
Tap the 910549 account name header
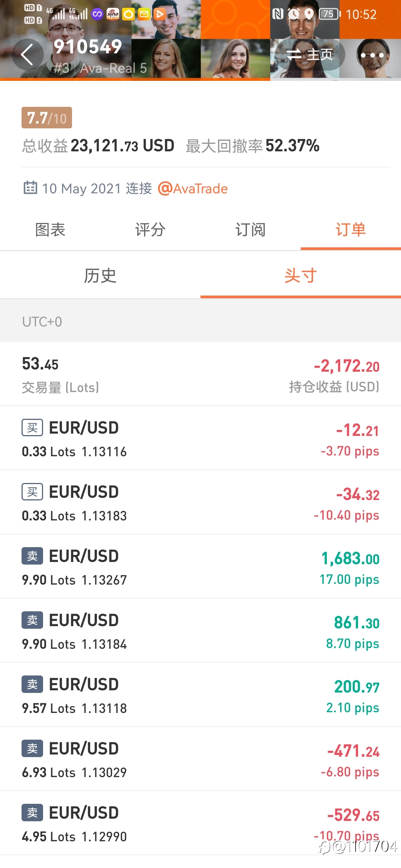[x=88, y=47]
